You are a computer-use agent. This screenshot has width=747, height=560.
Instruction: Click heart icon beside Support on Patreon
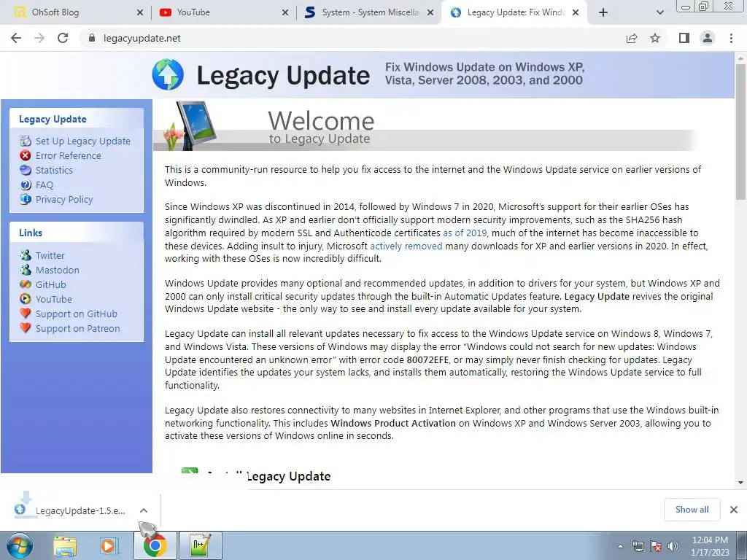tap(26, 328)
